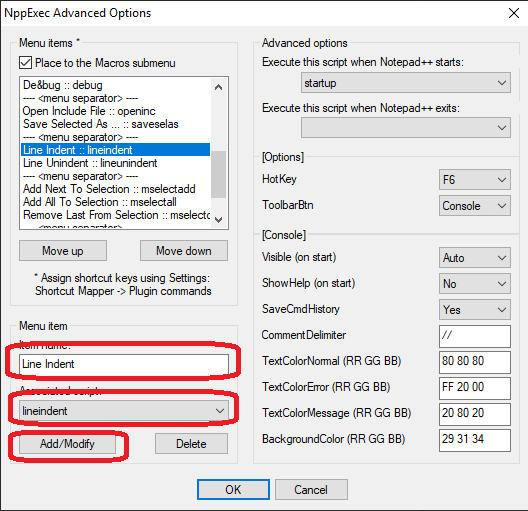Open the HotKey F6 dropdown
Screen dimensions: 528x511
(x=474, y=179)
